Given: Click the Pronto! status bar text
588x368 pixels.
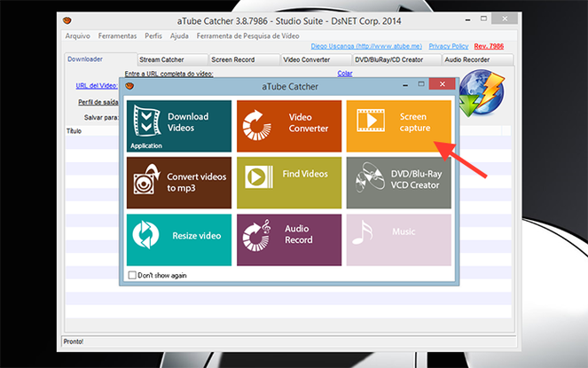Looking at the screenshot, I should coord(74,341).
